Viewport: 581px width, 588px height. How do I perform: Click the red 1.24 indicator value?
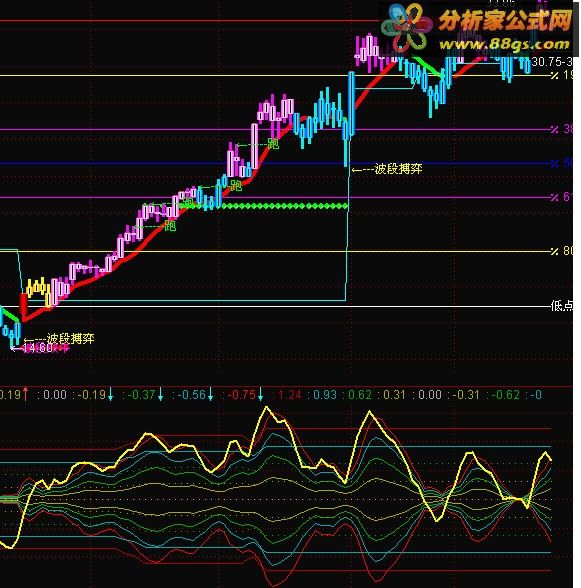pos(289,394)
